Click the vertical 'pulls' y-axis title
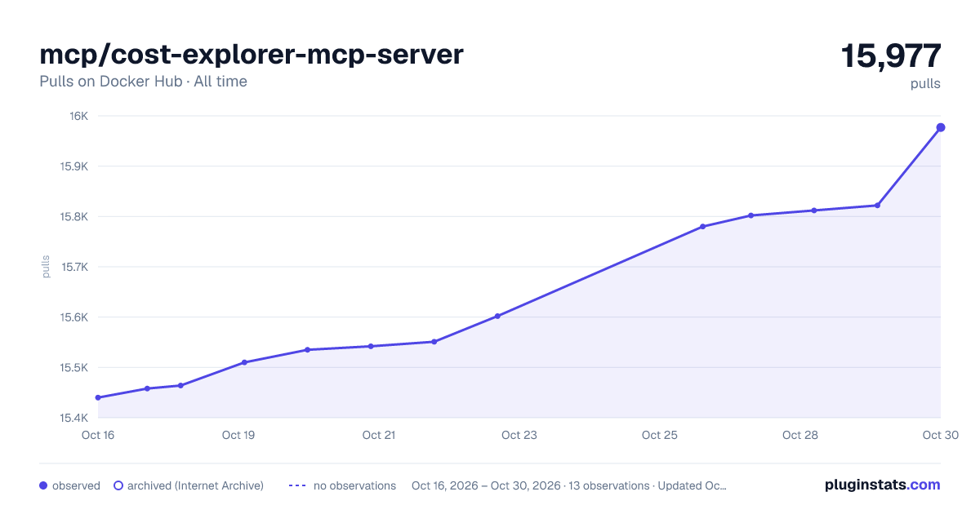This screenshot has height=514, width=980. (x=46, y=267)
